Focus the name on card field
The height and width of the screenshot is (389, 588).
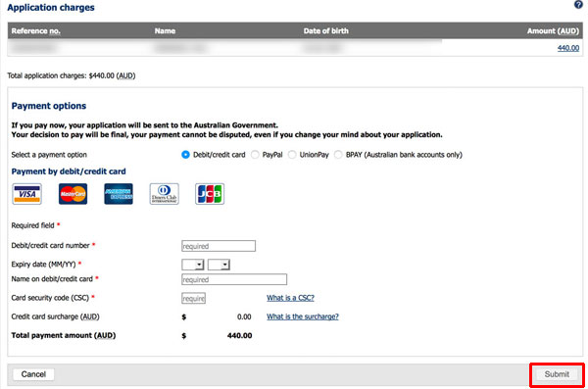234,279
